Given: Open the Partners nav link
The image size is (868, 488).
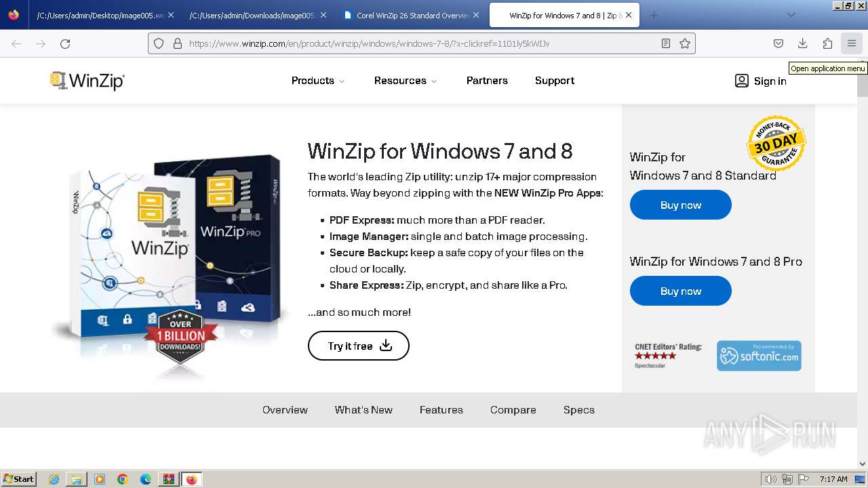Looking at the screenshot, I should coord(487,81).
